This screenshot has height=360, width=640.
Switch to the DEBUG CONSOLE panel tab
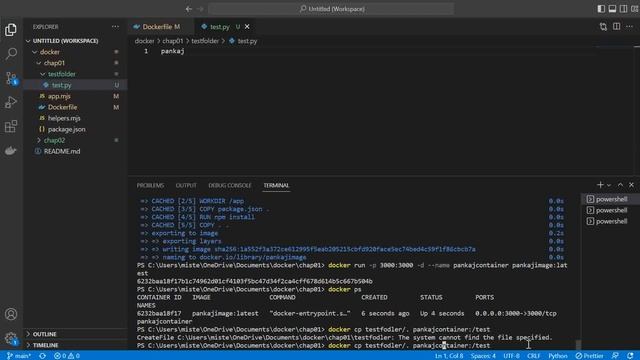[x=230, y=185]
